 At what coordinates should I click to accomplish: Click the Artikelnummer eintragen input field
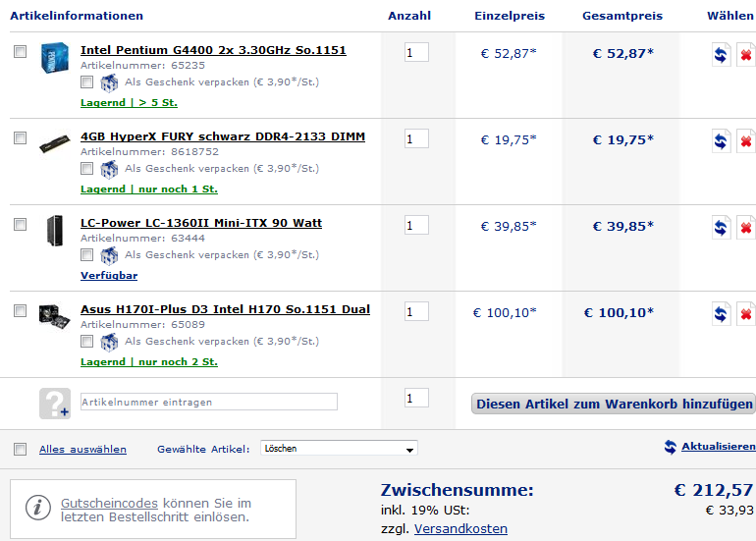[209, 402]
